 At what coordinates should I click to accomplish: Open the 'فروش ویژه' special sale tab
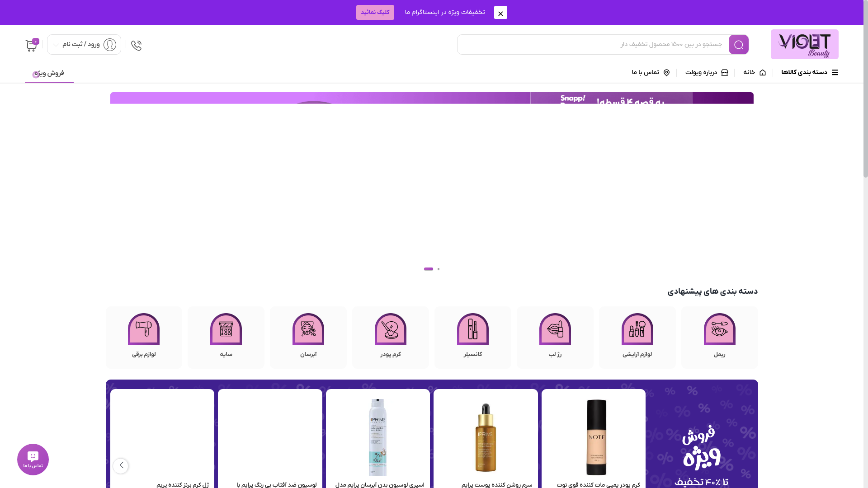click(49, 74)
